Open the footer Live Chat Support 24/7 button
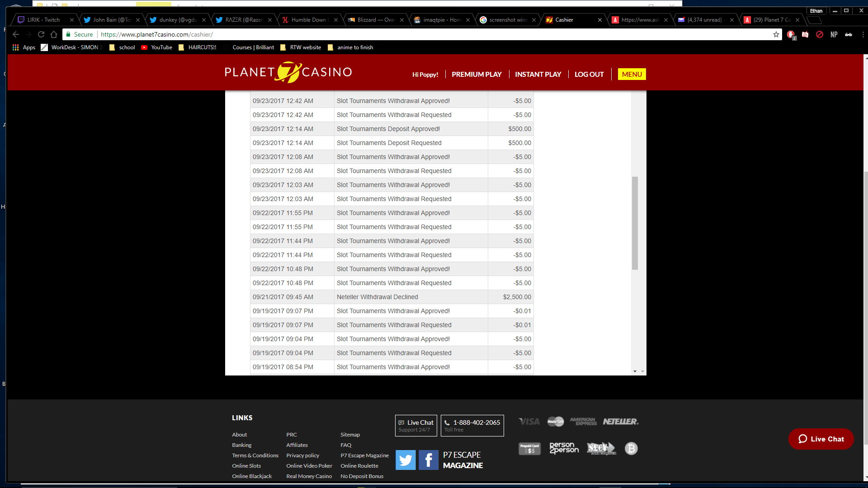The height and width of the screenshot is (488, 868). pos(416,426)
